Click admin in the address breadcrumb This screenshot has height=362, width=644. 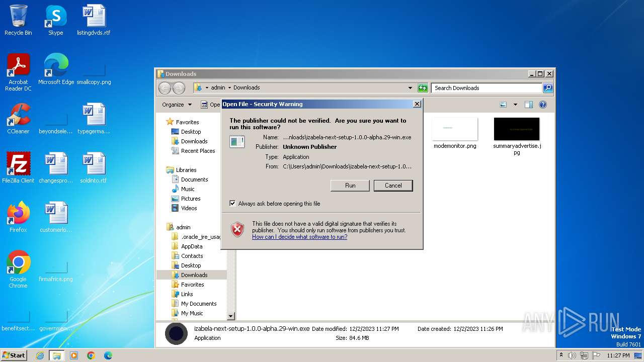218,87
